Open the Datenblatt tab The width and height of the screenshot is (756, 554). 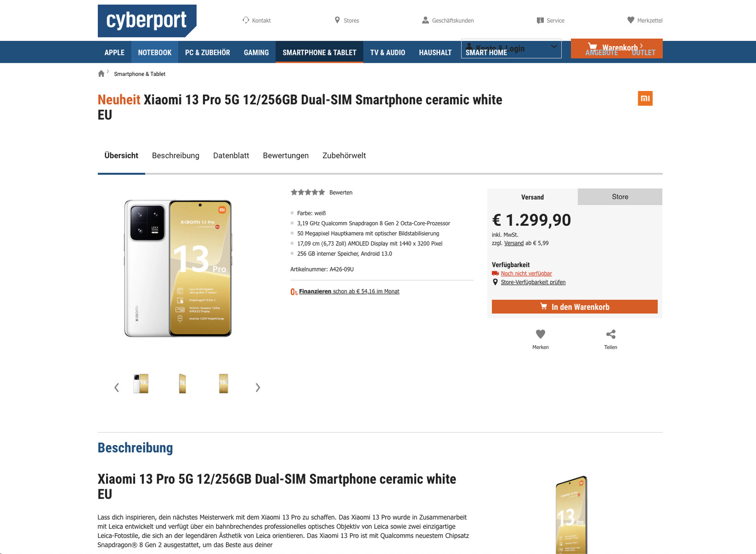pos(231,156)
